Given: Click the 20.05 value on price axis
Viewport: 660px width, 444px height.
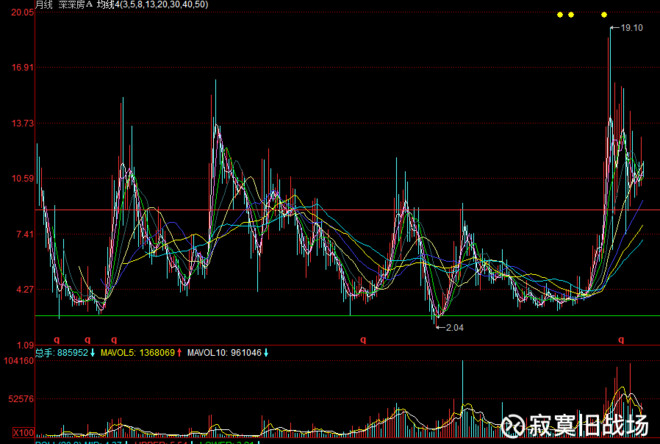Looking at the screenshot, I should pyautogui.click(x=18, y=14).
